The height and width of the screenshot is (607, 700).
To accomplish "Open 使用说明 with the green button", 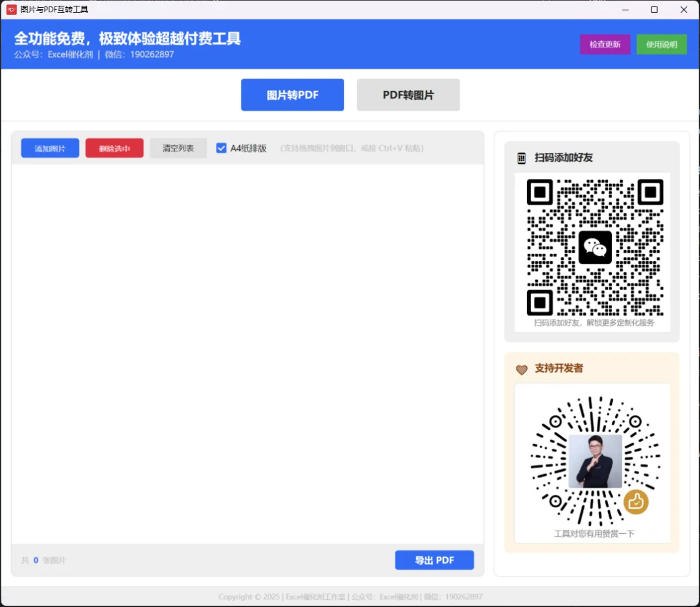I will (662, 44).
